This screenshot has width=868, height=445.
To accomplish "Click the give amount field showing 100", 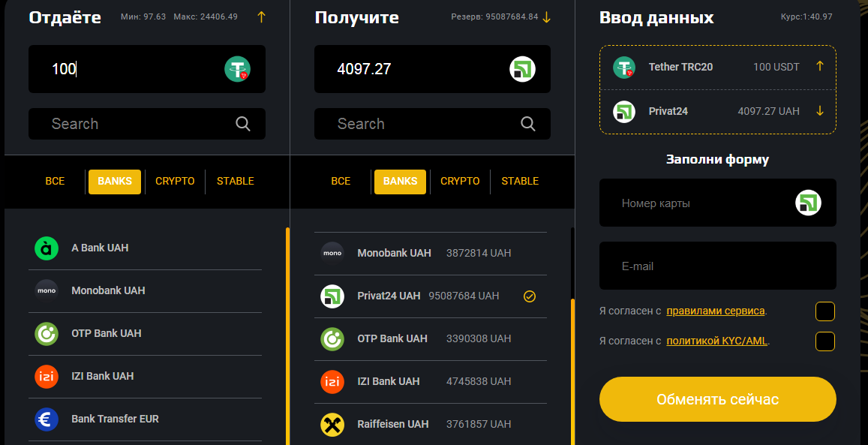I will (147, 69).
